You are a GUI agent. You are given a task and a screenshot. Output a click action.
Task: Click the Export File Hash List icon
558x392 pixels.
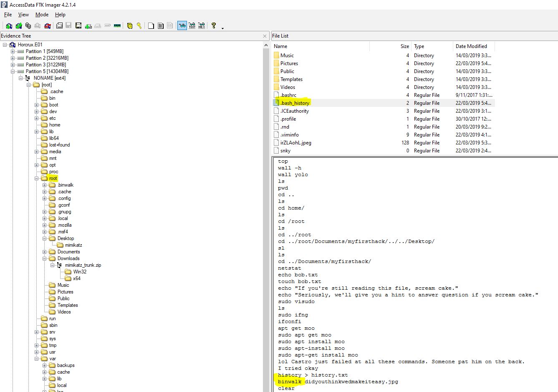pyautogui.click(x=160, y=26)
